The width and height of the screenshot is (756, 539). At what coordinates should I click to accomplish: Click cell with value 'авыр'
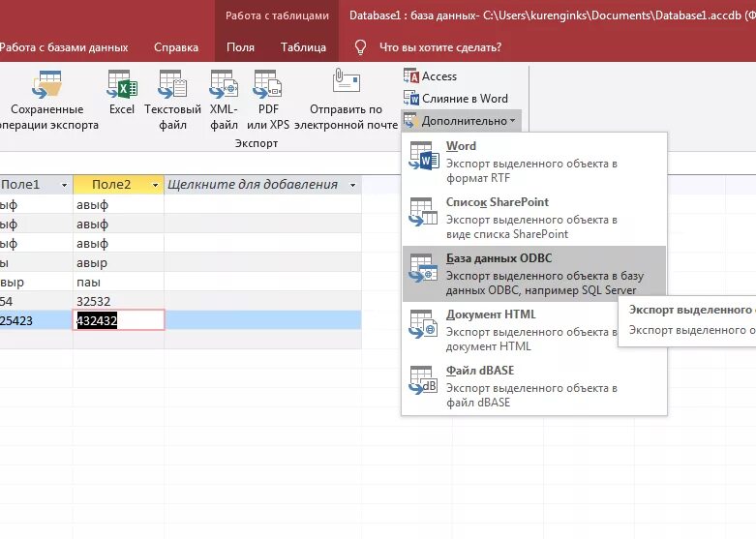(119, 263)
